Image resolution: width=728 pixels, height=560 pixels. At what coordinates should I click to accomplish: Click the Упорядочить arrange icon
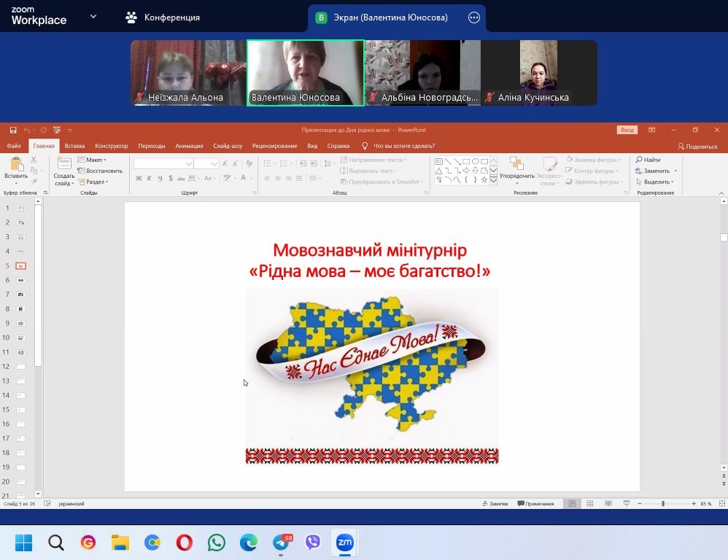(x=516, y=167)
